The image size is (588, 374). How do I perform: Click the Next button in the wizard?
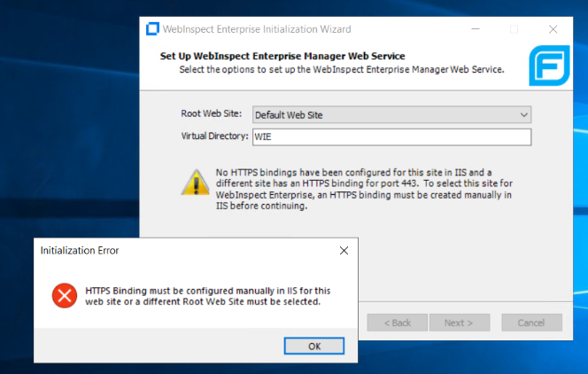click(x=460, y=323)
